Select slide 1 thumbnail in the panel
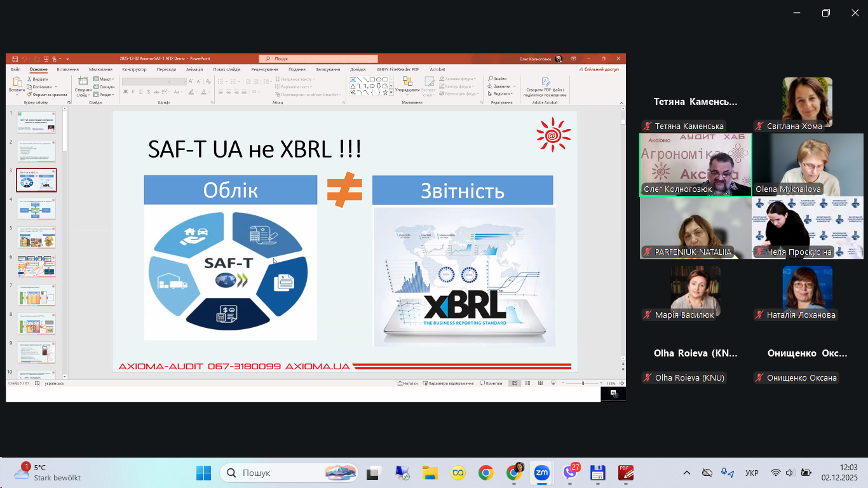 tap(36, 121)
